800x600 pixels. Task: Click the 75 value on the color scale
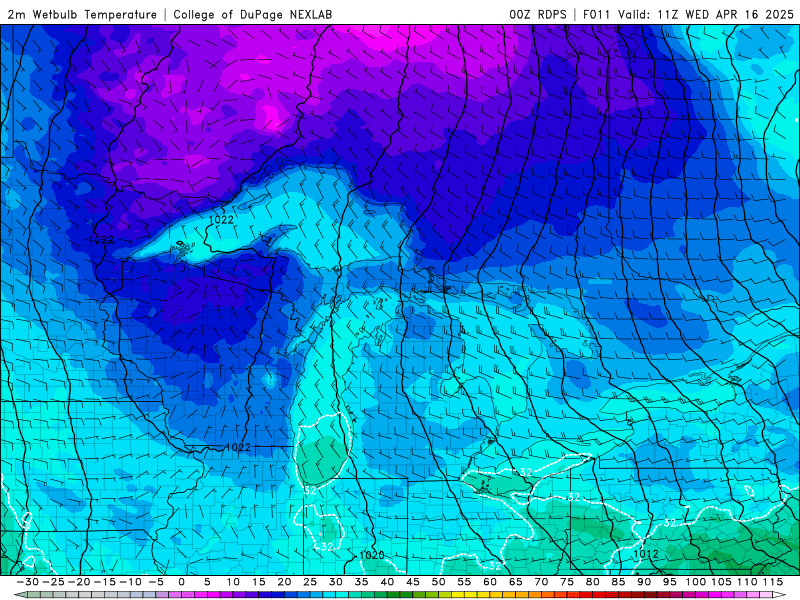[x=567, y=582]
